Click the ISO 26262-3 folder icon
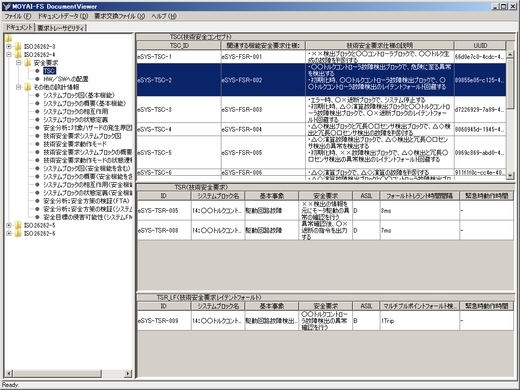The width and height of the screenshot is (520, 390). (x=18, y=46)
